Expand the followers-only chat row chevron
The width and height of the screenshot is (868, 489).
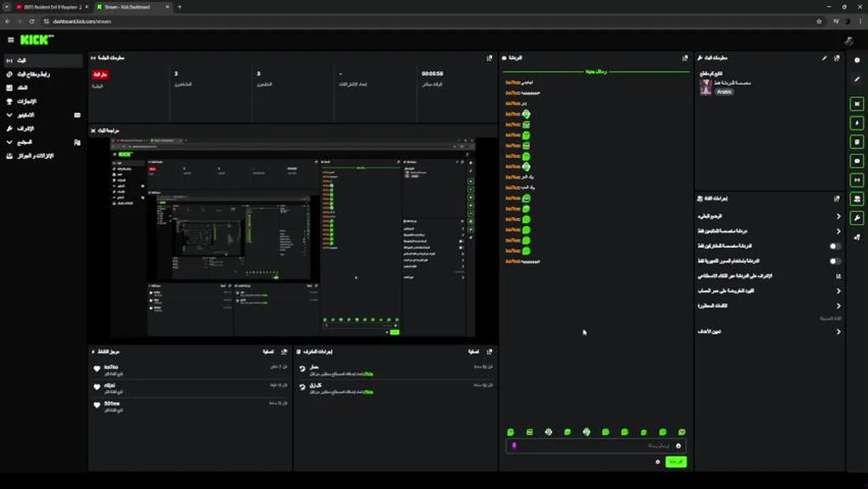pyautogui.click(x=838, y=232)
